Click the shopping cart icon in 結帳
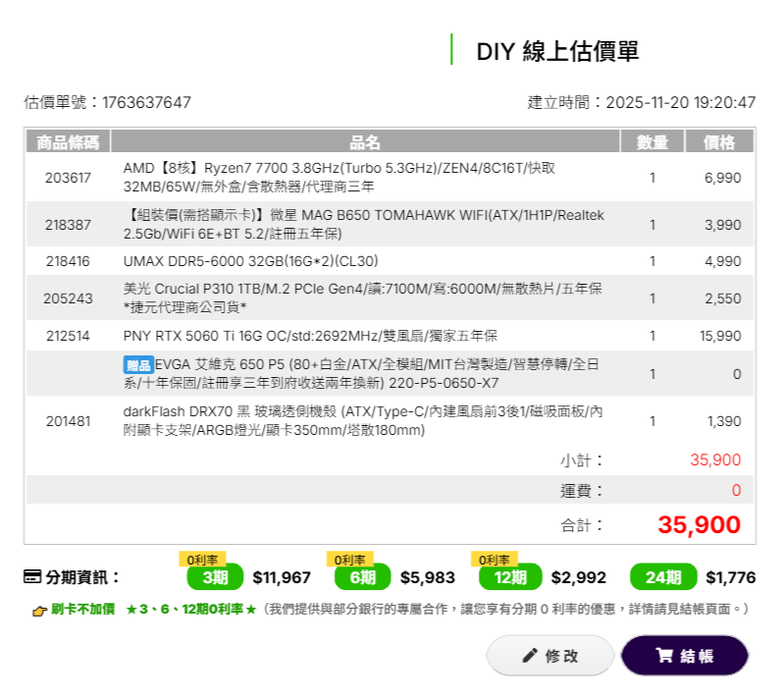The image size is (780, 700). point(664,655)
